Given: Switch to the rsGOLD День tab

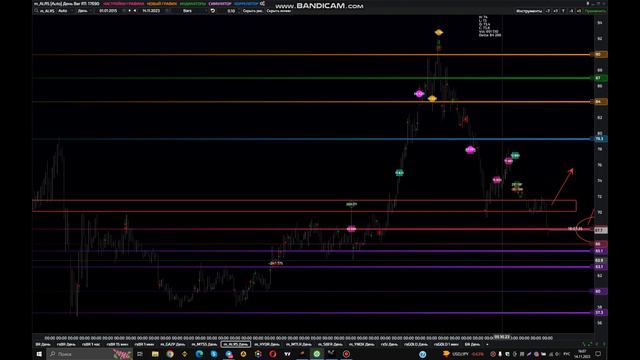Looking at the screenshot, I should [x=416, y=344].
